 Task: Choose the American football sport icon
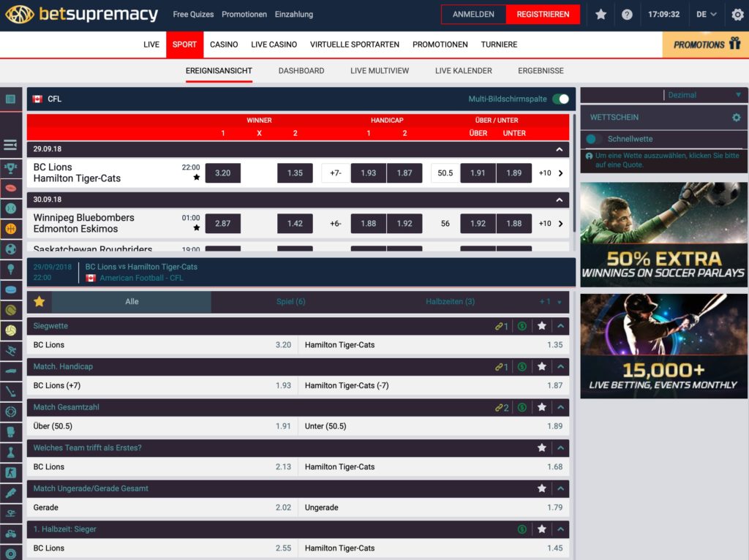[x=10, y=188]
